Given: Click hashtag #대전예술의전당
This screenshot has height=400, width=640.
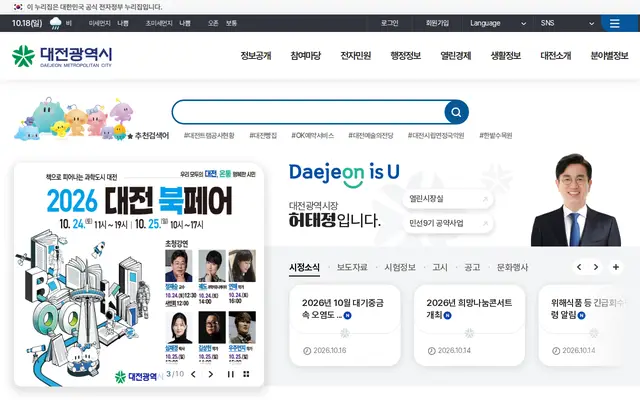Looking at the screenshot, I should tap(371, 136).
